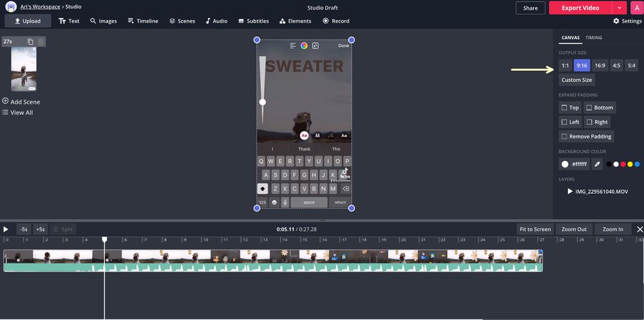Enable Left padding checkbox
This screenshot has height=320, width=644.
[x=570, y=122]
